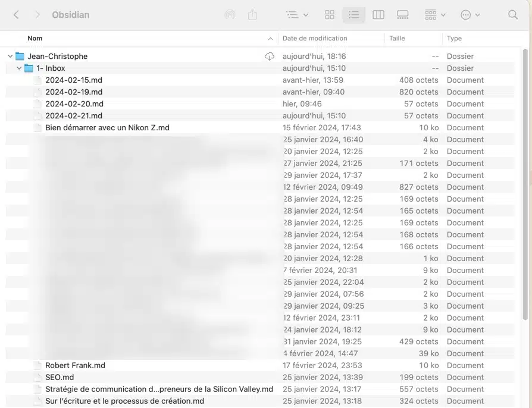Select file 2024-02-19.md

pyautogui.click(x=74, y=92)
